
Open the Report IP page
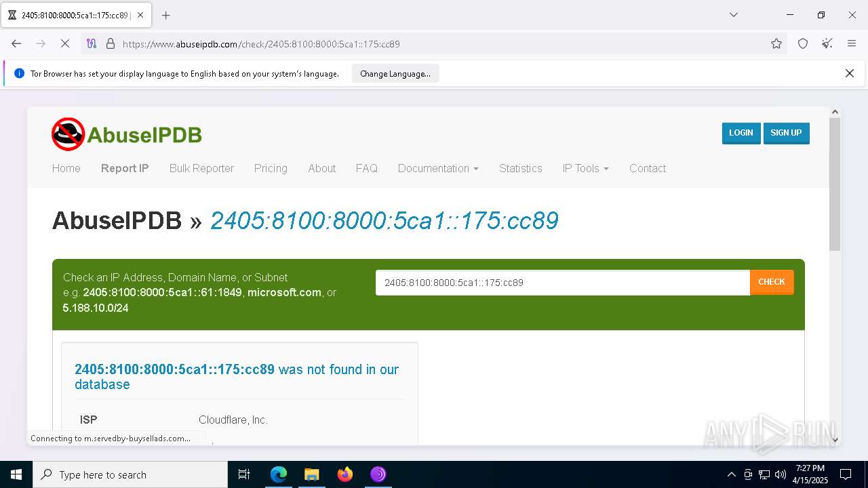coord(125,168)
